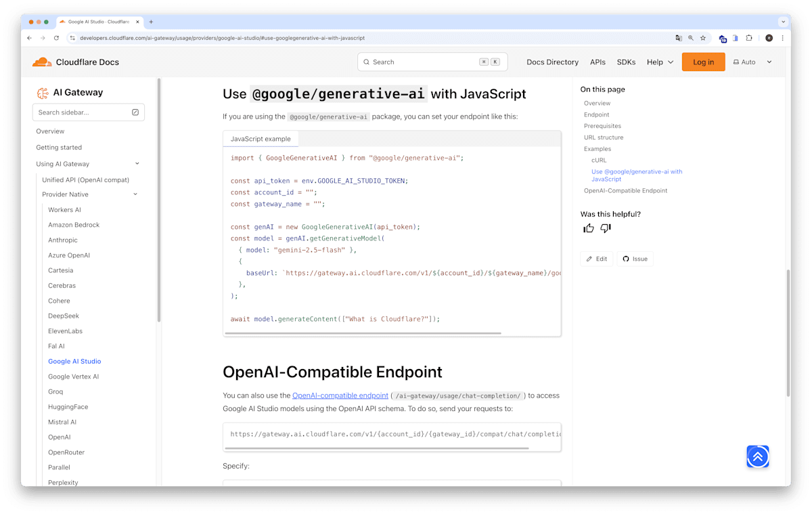Viewport: 812px width, 514px height.
Task: Click the sidebar vertical scrollbar
Action: click(x=159, y=200)
